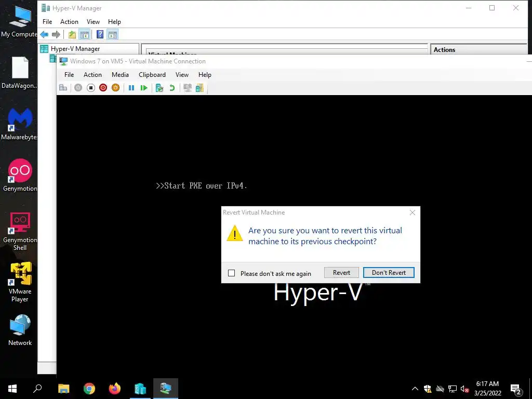Click the Ctrl+Alt+Delete toolbar icon in VM Connection
Screen dimensions: 532x399
[63, 88]
